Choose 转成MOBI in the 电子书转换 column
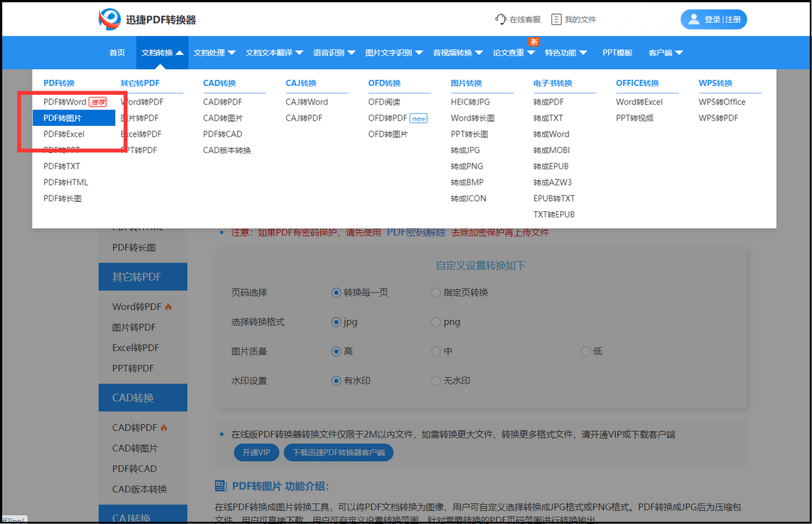 (x=551, y=150)
